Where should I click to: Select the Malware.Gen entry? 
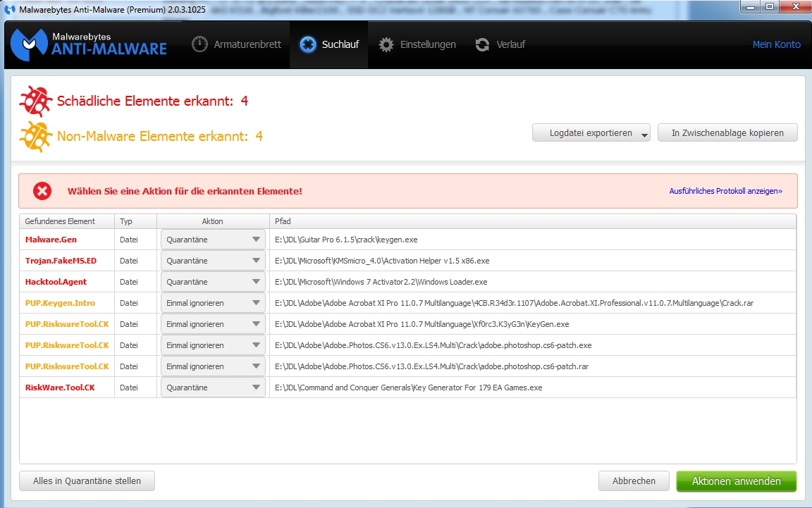pyautogui.click(x=51, y=240)
